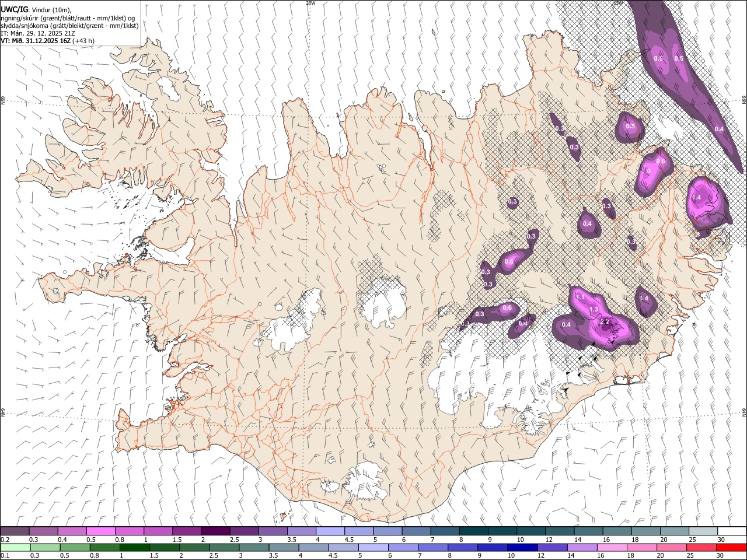
Task: Click the 2.2 precipitation label on the map
Action: (x=605, y=321)
